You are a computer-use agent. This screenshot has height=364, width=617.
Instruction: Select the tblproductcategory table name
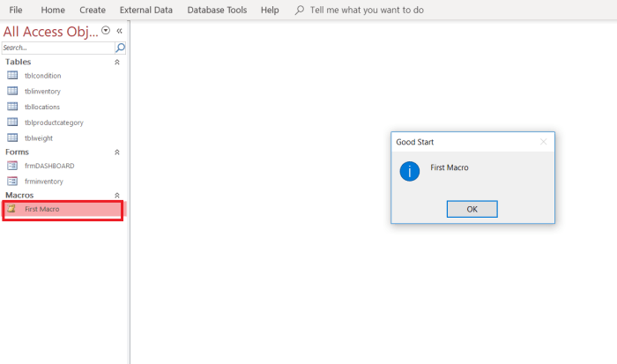pos(54,123)
